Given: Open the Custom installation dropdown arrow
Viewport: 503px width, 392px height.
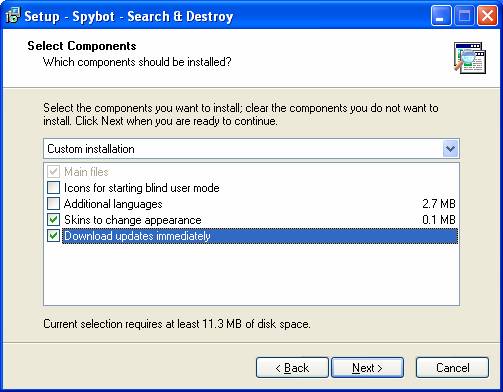Looking at the screenshot, I should (451, 149).
